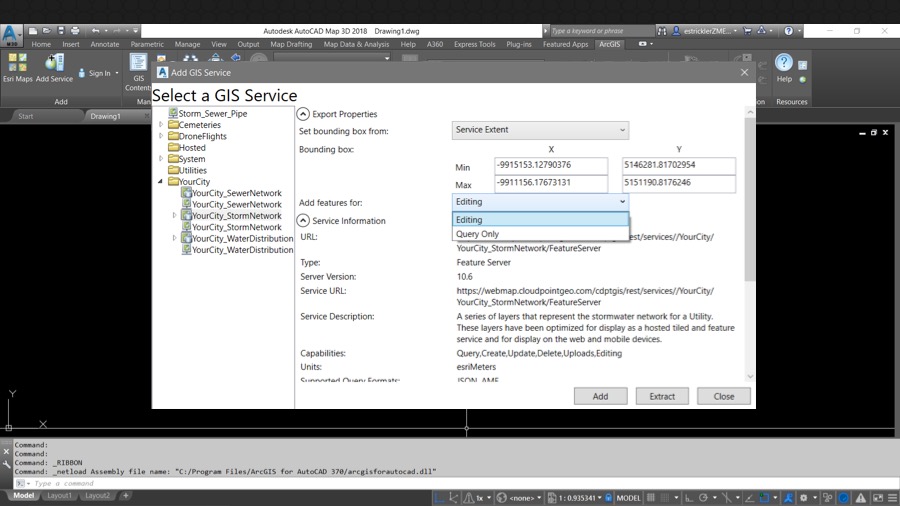The width and height of the screenshot is (900, 506).
Task: Collapse the Service Information section
Action: [303, 220]
